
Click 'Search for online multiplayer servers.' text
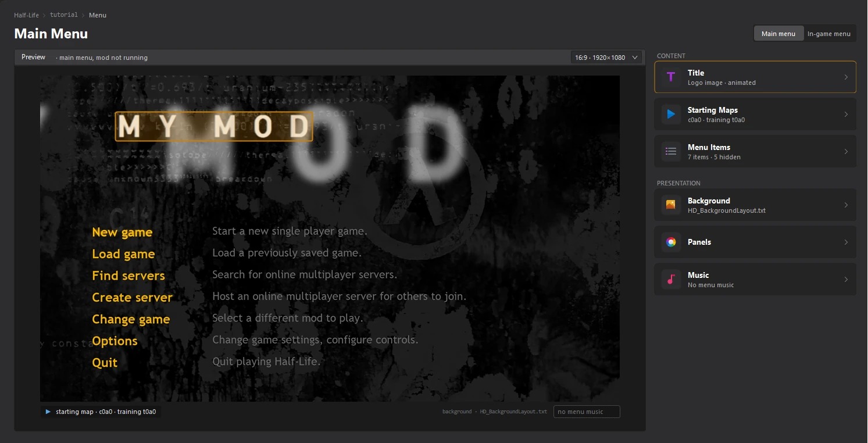pos(305,274)
